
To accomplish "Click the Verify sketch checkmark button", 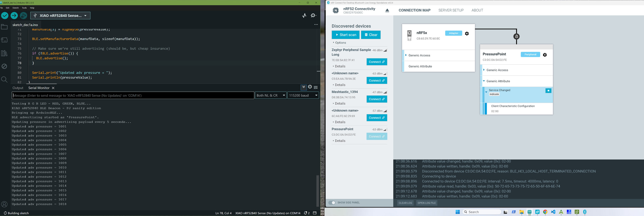I will pos(5,15).
